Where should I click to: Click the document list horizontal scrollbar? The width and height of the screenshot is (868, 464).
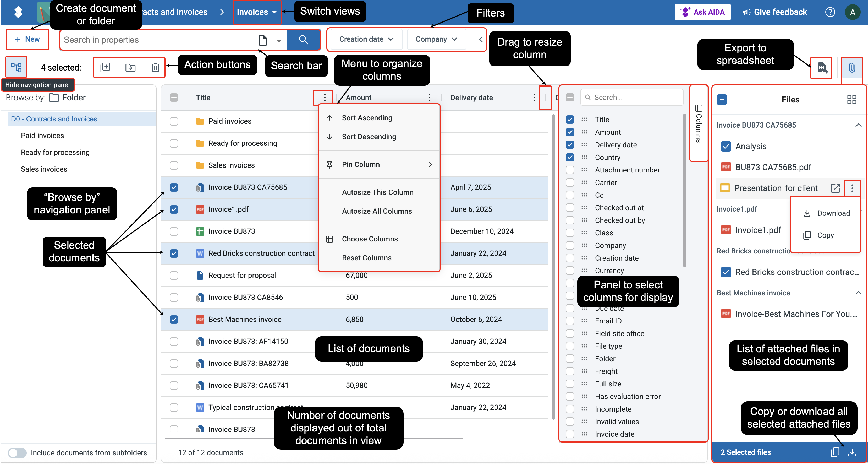tap(314, 438)
